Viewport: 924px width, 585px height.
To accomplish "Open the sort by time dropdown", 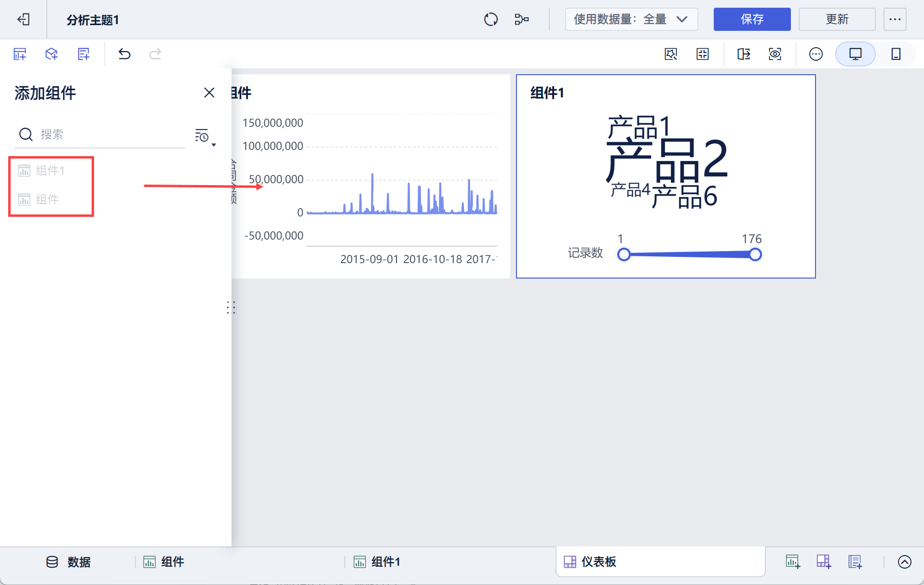I will [x=205, y=136].
